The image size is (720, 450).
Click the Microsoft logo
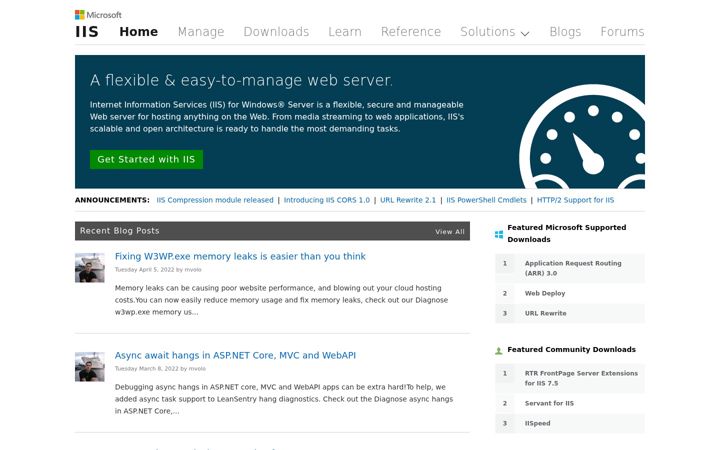pos(98,15)
